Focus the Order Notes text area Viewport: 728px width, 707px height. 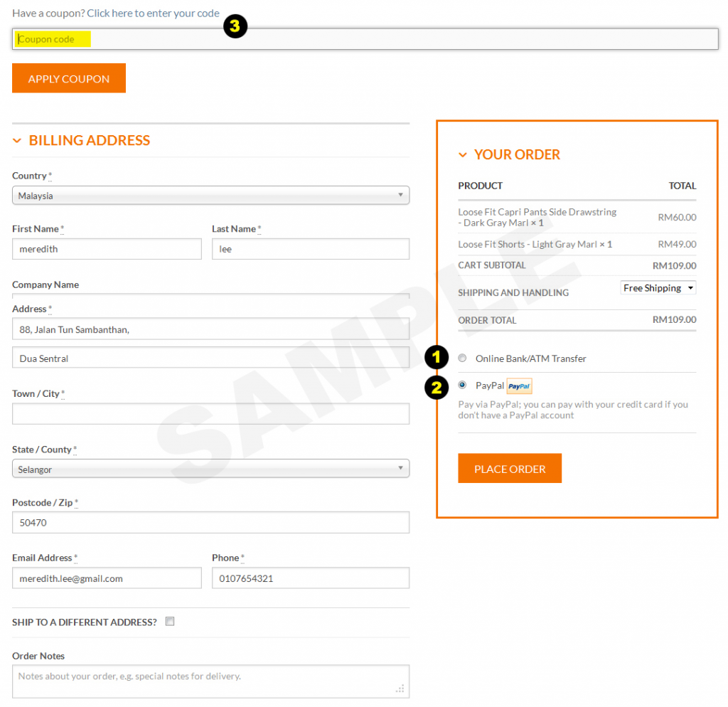click(x=210, y=681)
